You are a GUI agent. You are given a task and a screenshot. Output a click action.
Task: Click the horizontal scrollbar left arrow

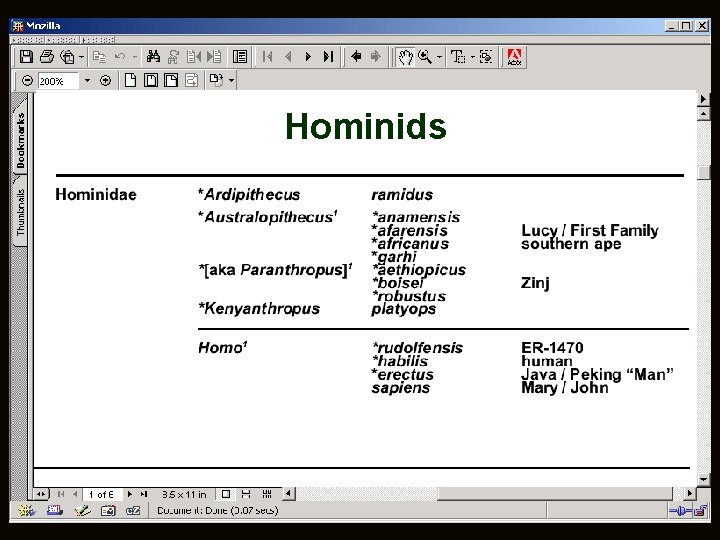[288, 494]
